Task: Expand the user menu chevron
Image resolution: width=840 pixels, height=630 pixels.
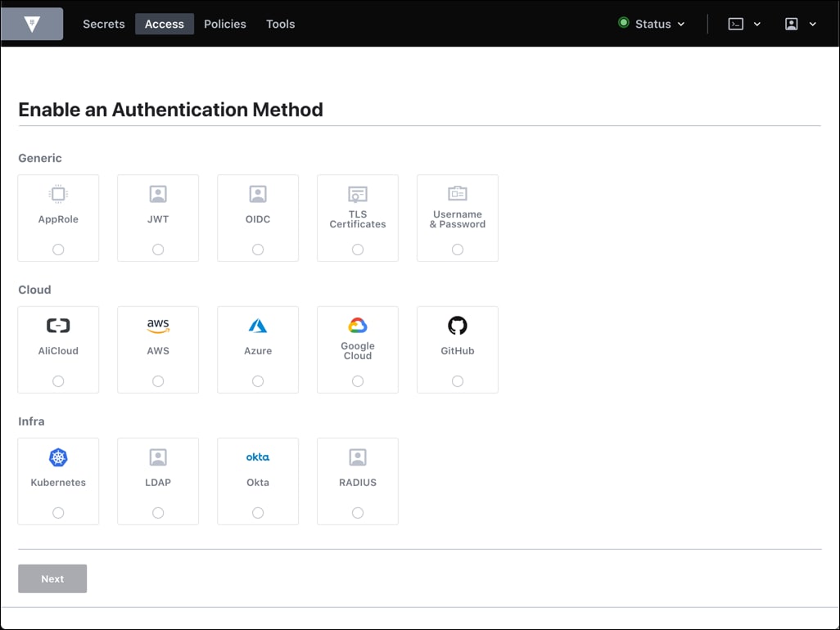Action: point(813,24)
